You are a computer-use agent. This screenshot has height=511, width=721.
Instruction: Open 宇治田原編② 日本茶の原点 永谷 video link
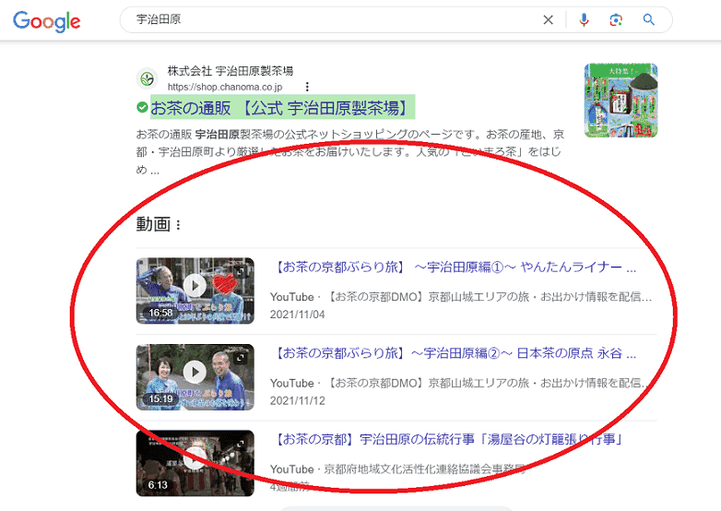pyautogui.click(x=455, y=353)
